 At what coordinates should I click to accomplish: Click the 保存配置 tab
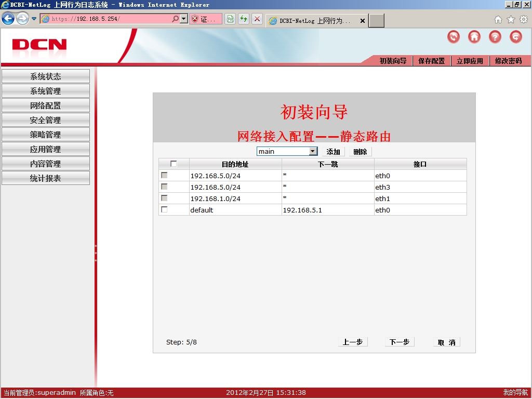(431, 61)
